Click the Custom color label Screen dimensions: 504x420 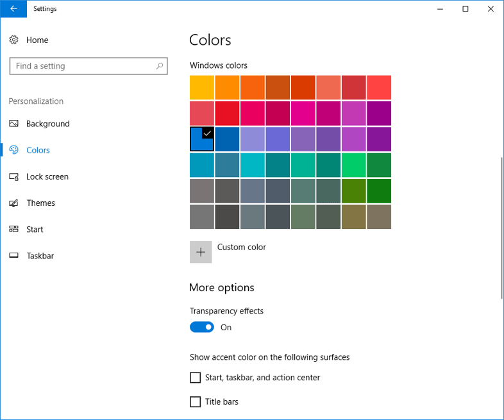[242, 247]
